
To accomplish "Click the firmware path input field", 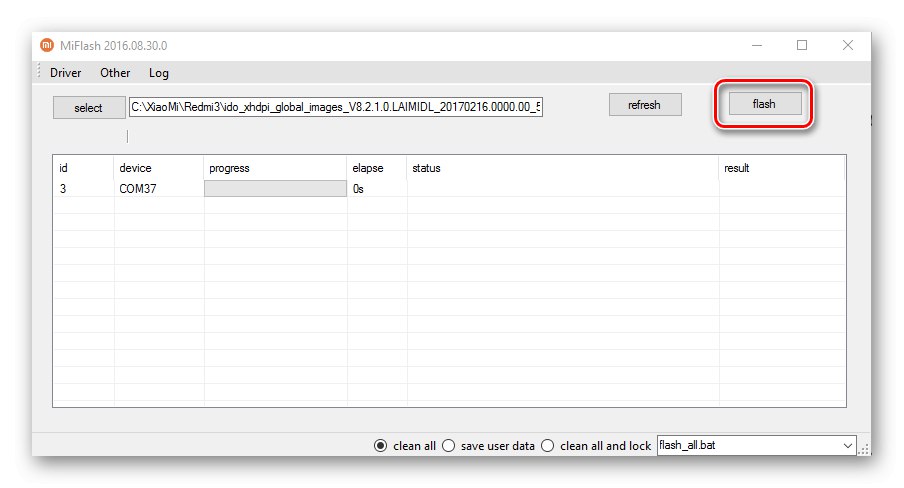I will click(x=336, y=107).
